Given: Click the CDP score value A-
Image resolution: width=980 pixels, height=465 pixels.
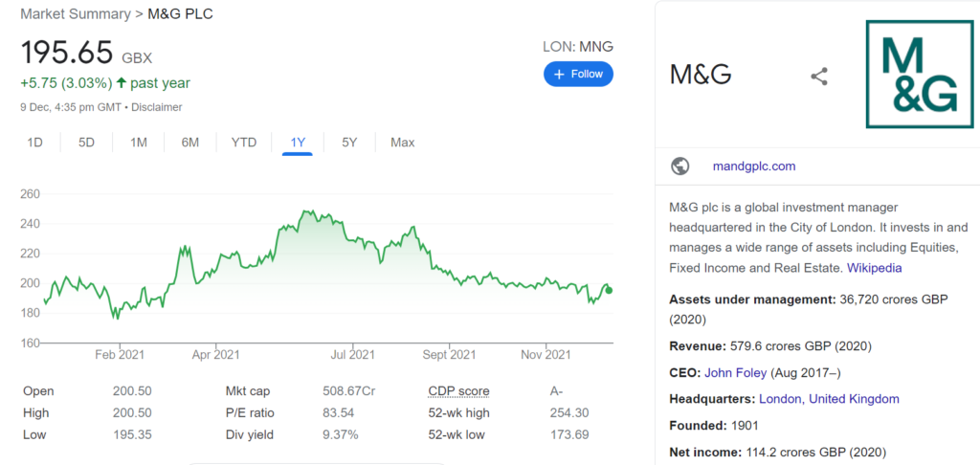Looking at the screenshot, I should pyautogui.click(x=556, y=391).
